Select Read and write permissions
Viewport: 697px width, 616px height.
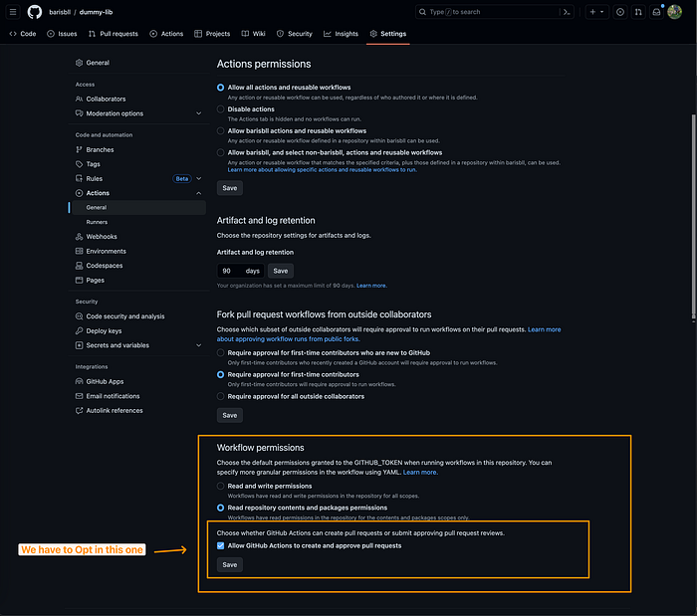[220, 487]
